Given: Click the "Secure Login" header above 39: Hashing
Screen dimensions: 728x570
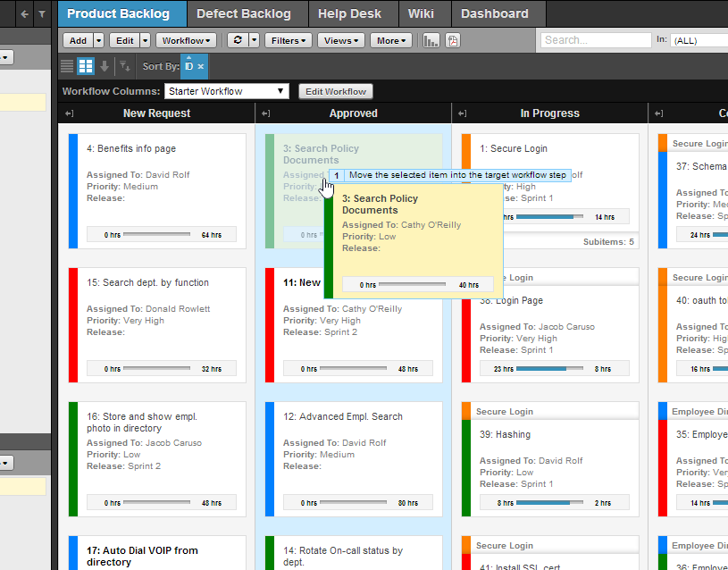Looking at the screenshot, I should 550,411.
